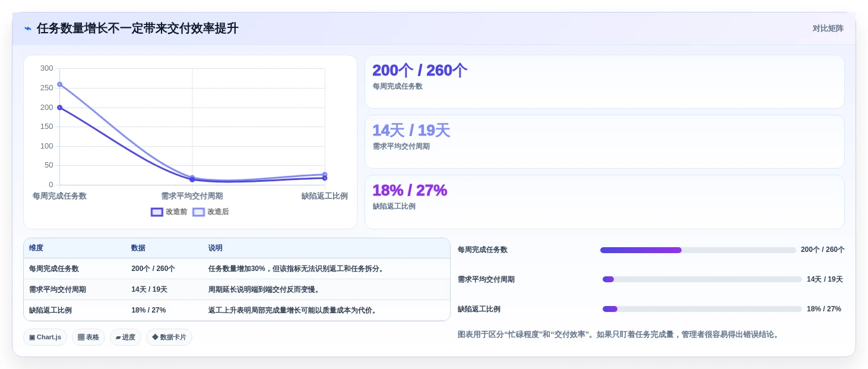Click x-axis label 每周完成任务数 on chart
Image resolution: width=868 pixels, height=369 pixels.
coord(59,196)
